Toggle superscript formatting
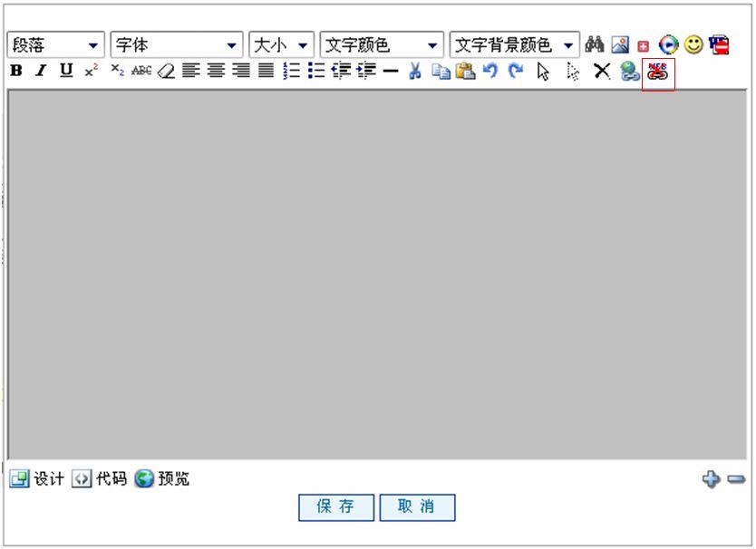 coord(92,71)
